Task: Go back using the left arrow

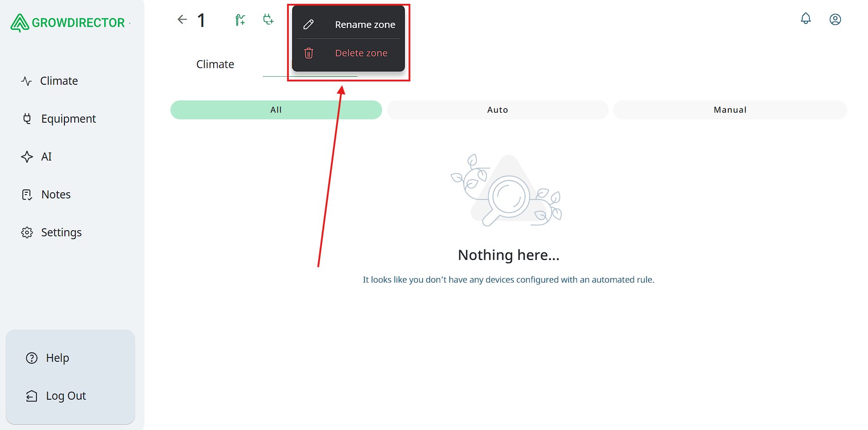Action: pos(182,19)
